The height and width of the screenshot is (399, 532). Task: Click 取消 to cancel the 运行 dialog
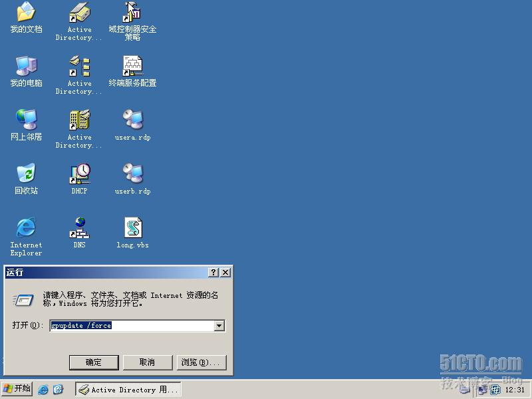[147, 362]
